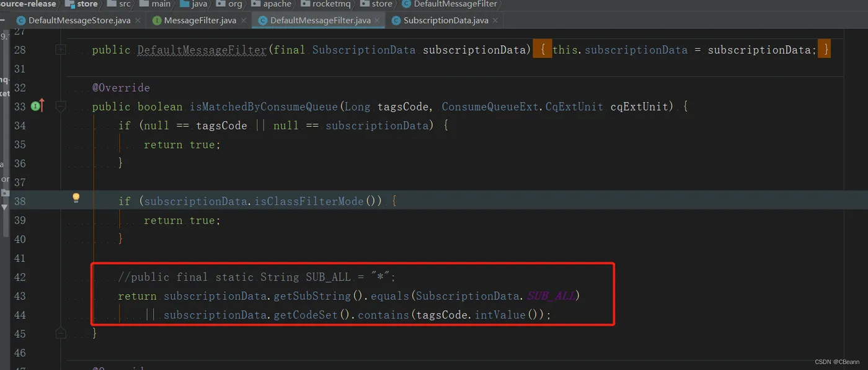This screenshot has width=868, height=370.
Task: Click the ConsumeQueueExt type on line 33
Action: pyautogui.click(x=490, y=107)
